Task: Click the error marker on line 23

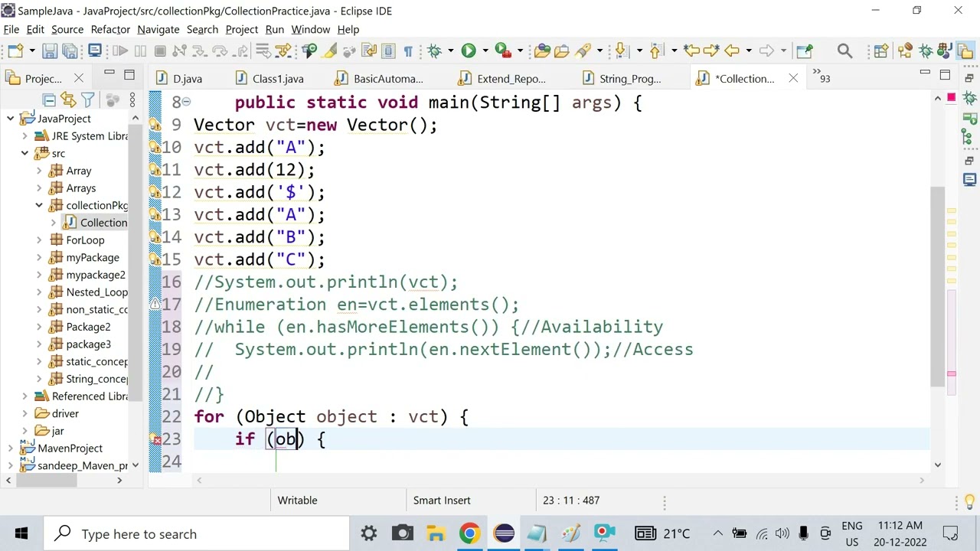Action: 155,440
